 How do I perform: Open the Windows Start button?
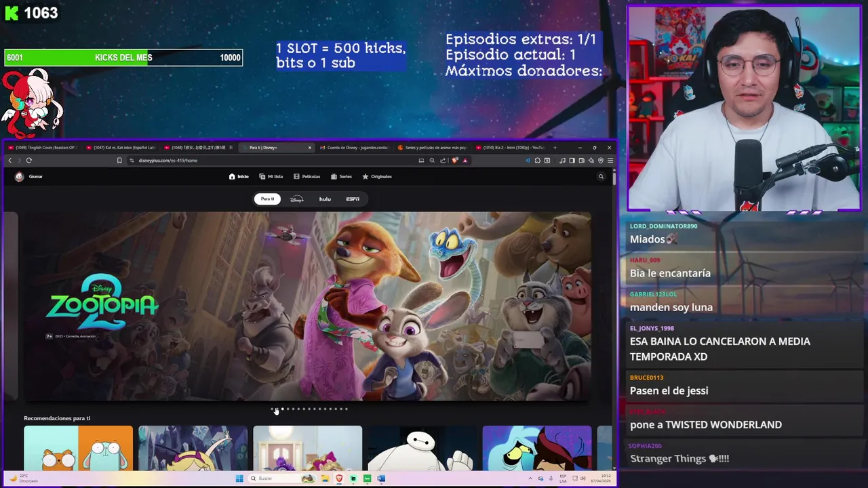[x=239, y=479]
